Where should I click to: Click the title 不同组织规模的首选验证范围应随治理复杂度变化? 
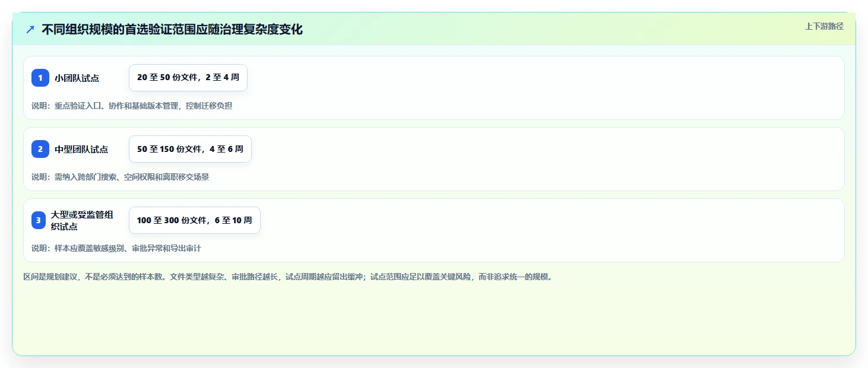pyautogui.click(x=172, y=29)
